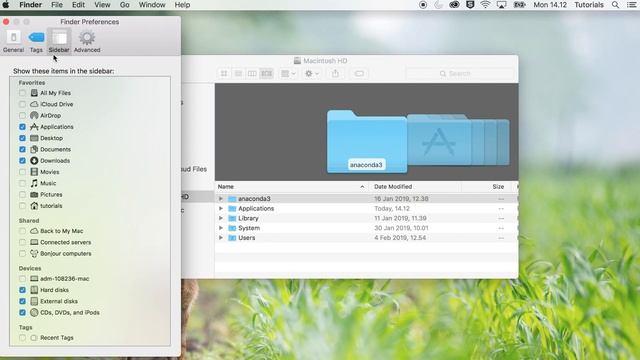Open the Window menu
Viewport: 640px width, 360px height.
pyautogui.click(x=152, y=5)
